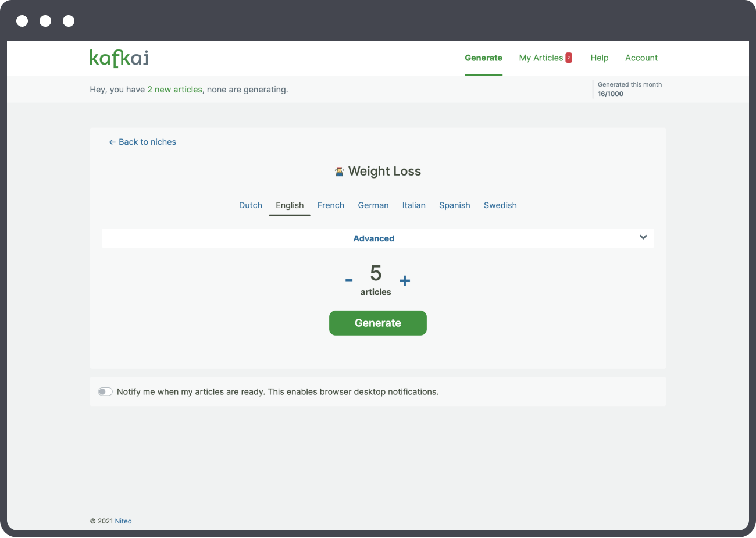Click the plus sign to increase article count
The height and width of the screenshot is (538, 756).
[405, 280]
